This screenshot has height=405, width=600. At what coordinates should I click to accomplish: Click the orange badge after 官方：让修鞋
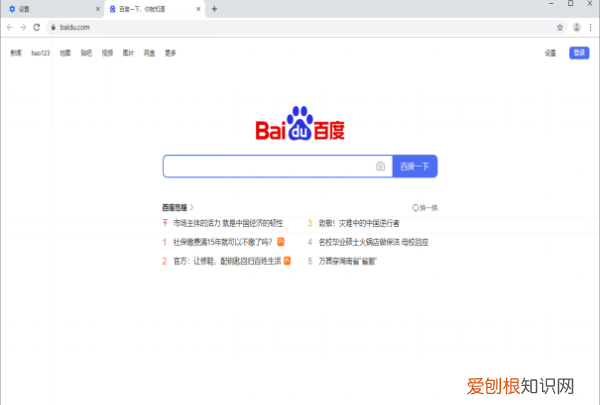pos(287,261)
